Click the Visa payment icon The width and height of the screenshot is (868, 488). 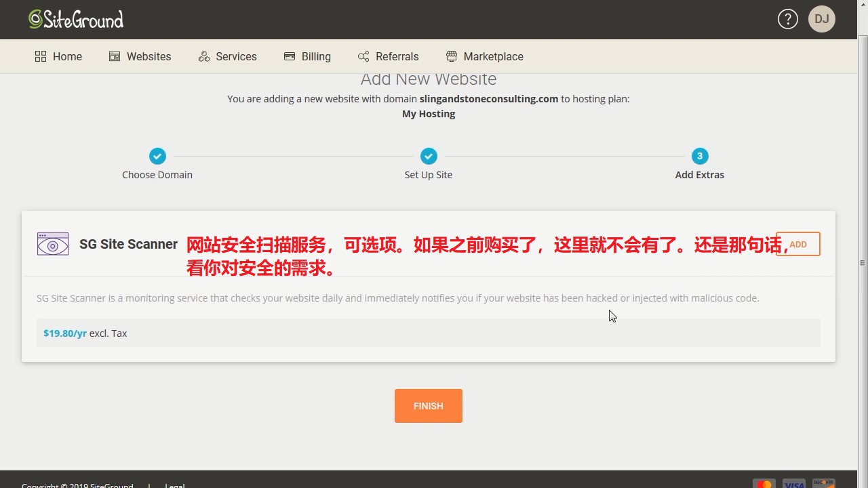[794, 484]
